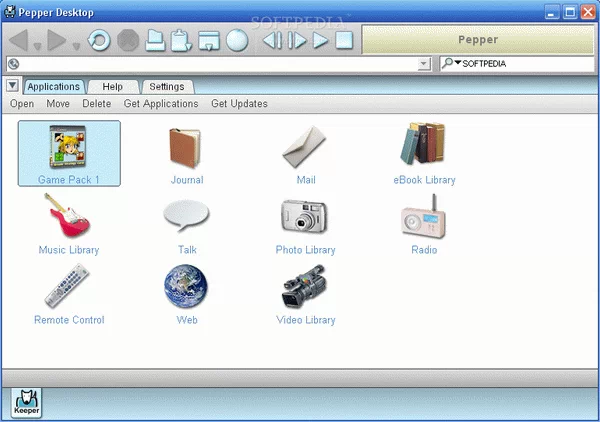
Task: Open the Remote Control icon
Action: click(67, 286)
